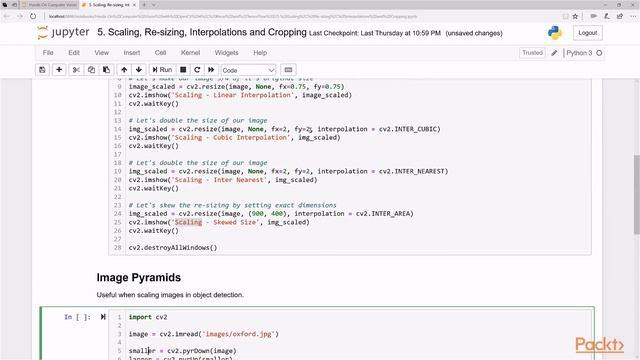Click the browser add notes pen icon
Image resolution: width=640 pixels, height=360 pixels.
(x=607, y=16)
